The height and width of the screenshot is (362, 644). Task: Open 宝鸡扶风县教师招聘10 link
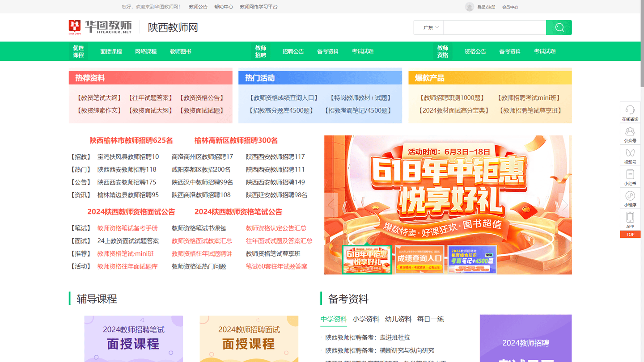[128, 157]
